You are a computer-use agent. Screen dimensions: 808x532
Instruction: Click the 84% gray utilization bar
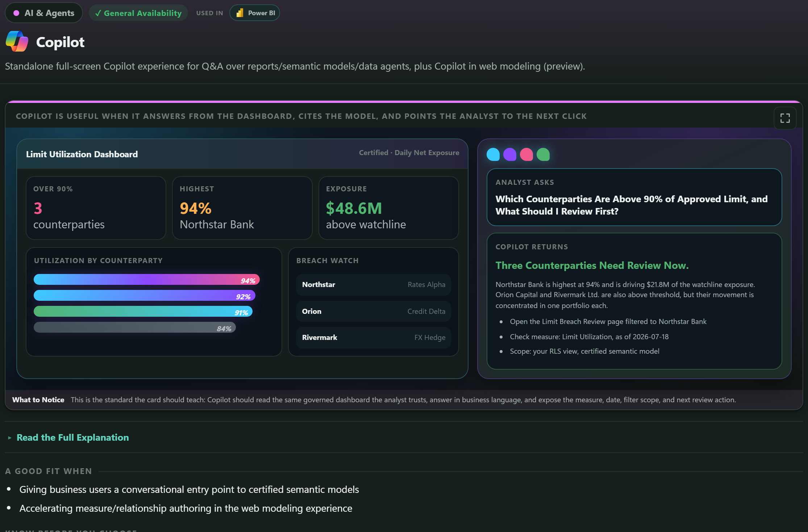coord(135,327)
